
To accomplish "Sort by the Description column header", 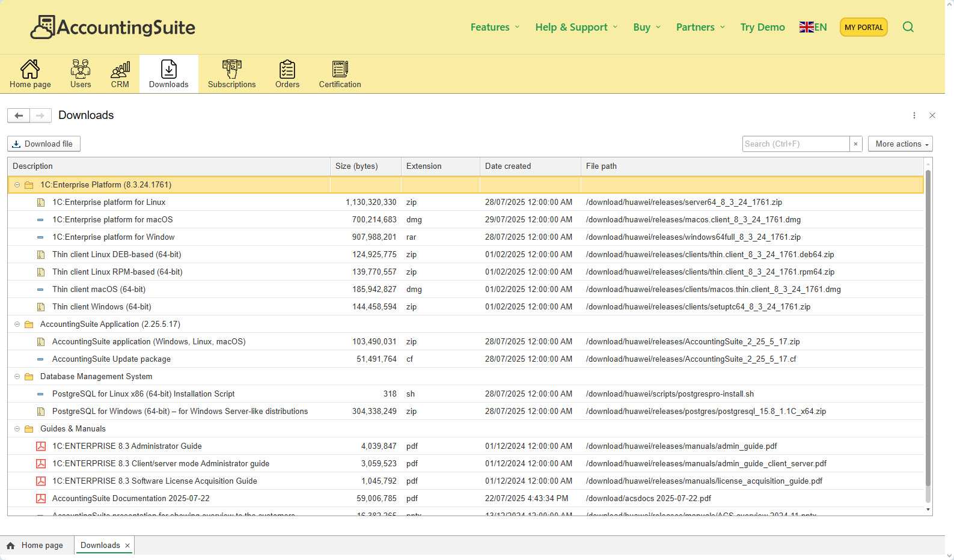I will point(169,166).
